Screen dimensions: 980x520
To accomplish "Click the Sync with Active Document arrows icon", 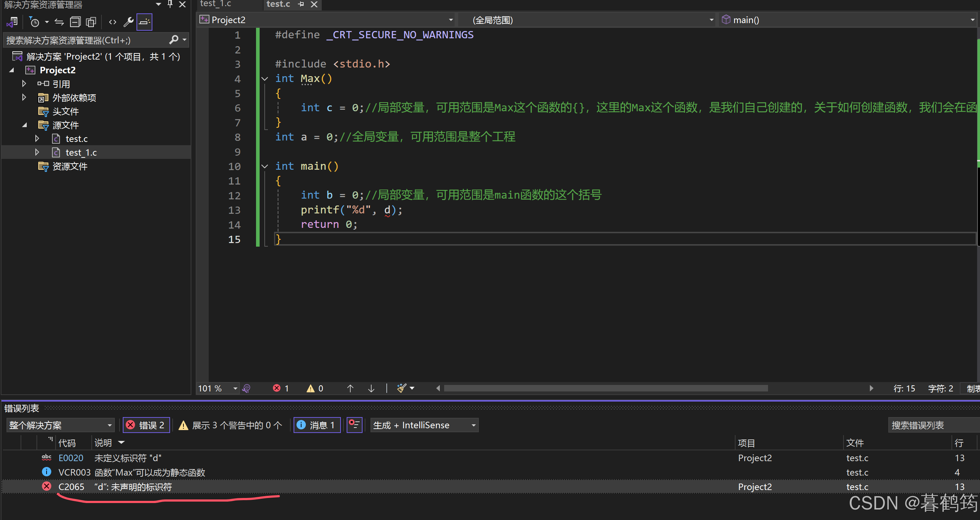I will coord(59,22).
